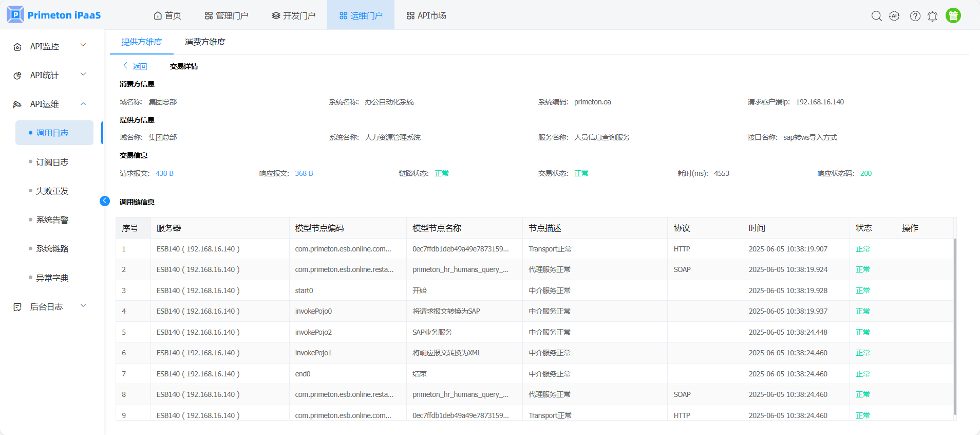
Task: Collapse the API运维 menu chevron
Action: pos(83,104)
